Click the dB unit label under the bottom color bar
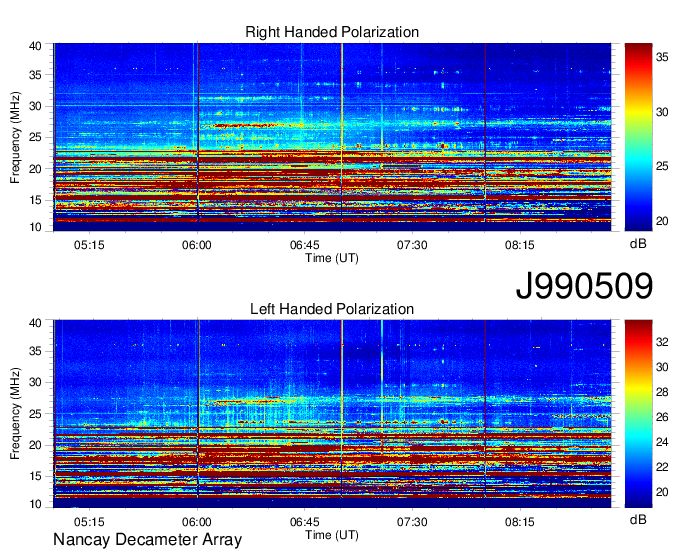Viewport: 680px width, 552px height. point(638,520)
